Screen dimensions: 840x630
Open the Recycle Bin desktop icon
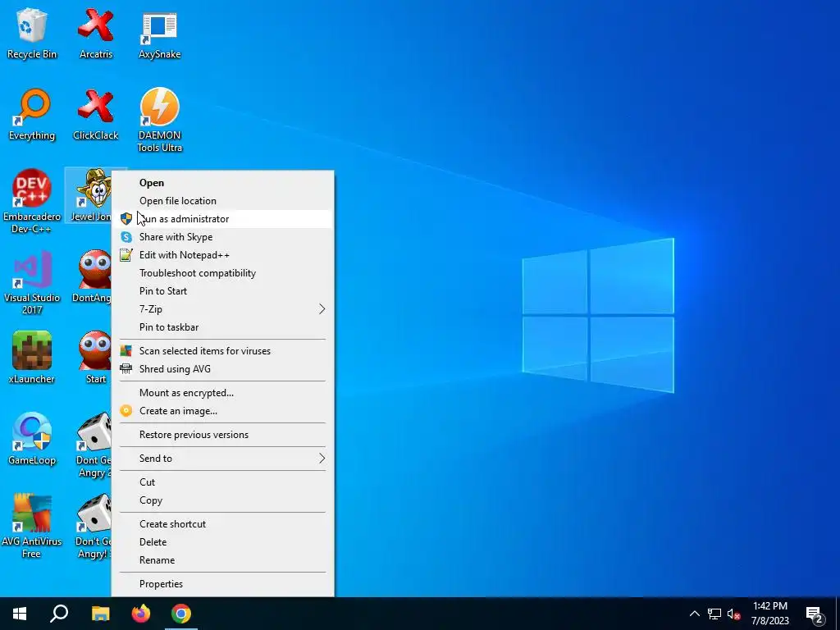(x=32, y=34)
